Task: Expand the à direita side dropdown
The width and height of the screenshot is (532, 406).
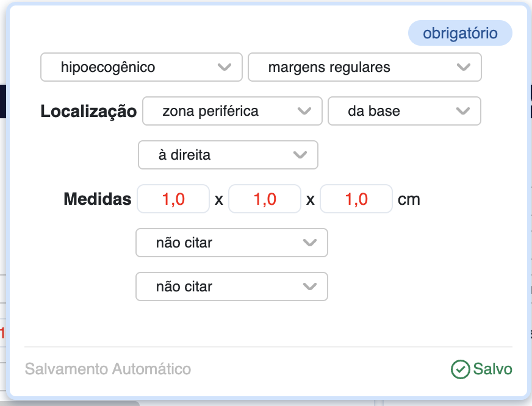Action: pyautogui.click(x=228, y=155)
